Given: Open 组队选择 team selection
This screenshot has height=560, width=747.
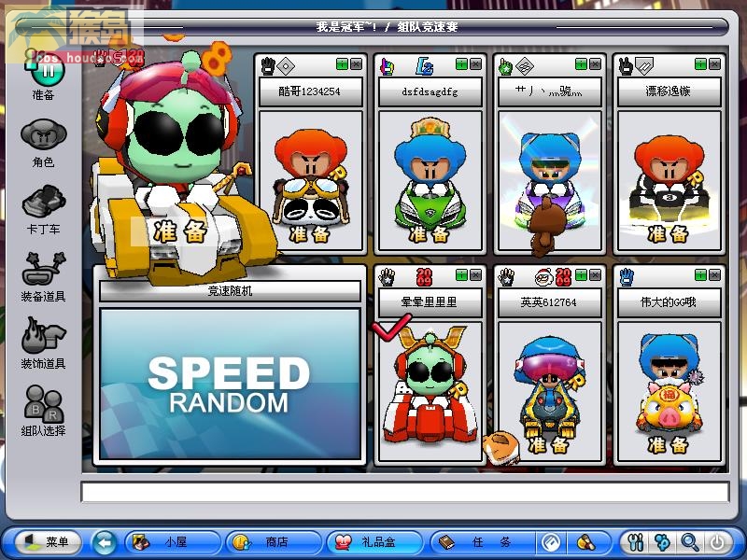Looking at the screenshot, I should (43, 411).
